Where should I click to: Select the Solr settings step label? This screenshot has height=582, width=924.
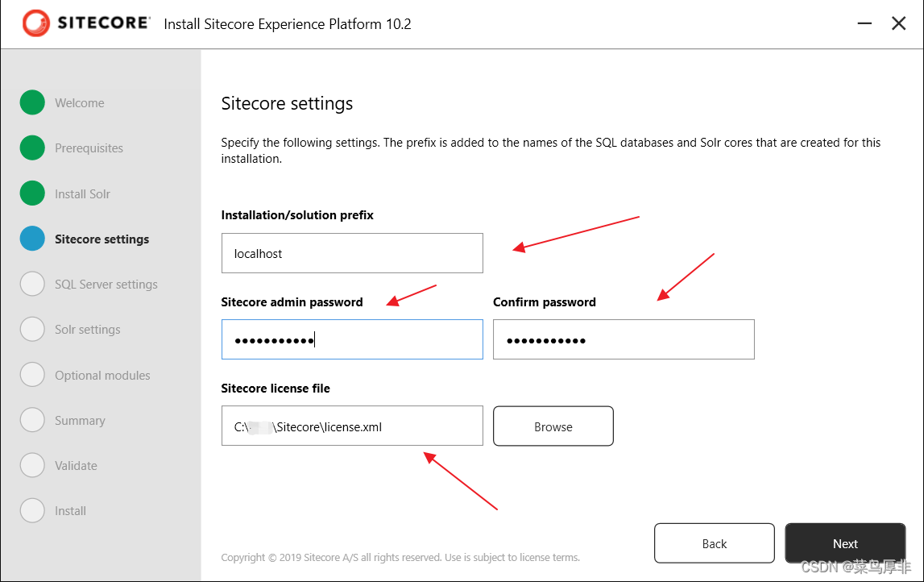[x=88, y=330]
